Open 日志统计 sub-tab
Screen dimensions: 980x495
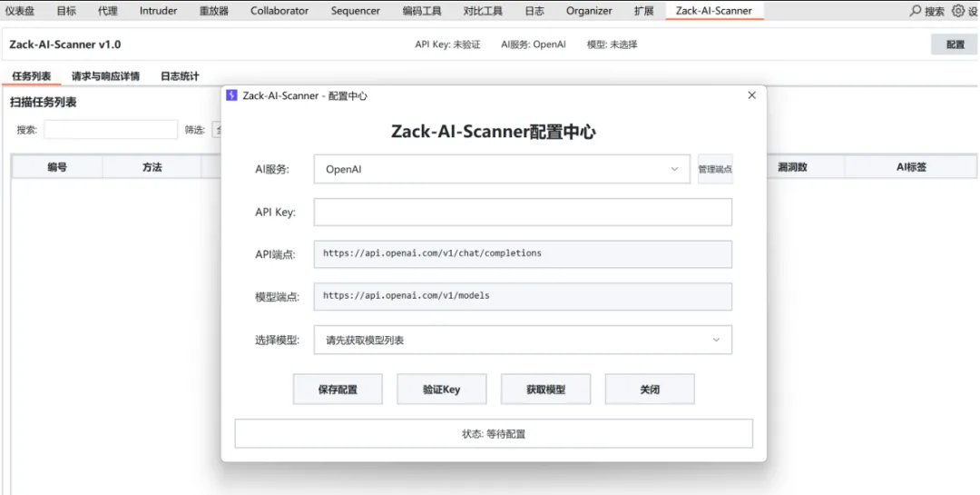point(180,76)
